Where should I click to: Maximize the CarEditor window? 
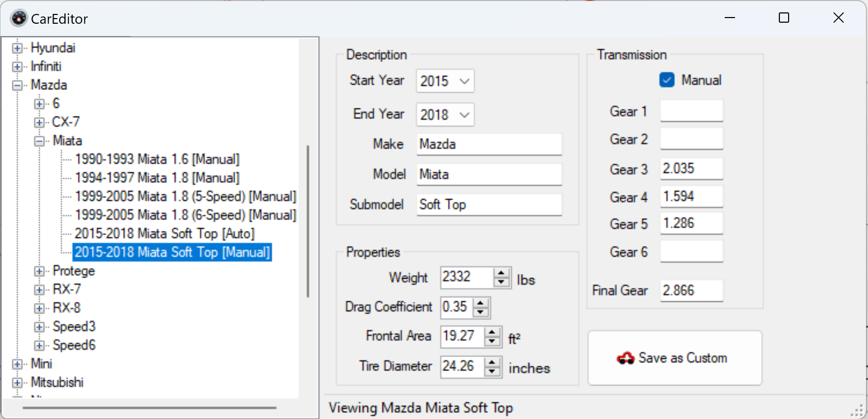coord(784,18)
